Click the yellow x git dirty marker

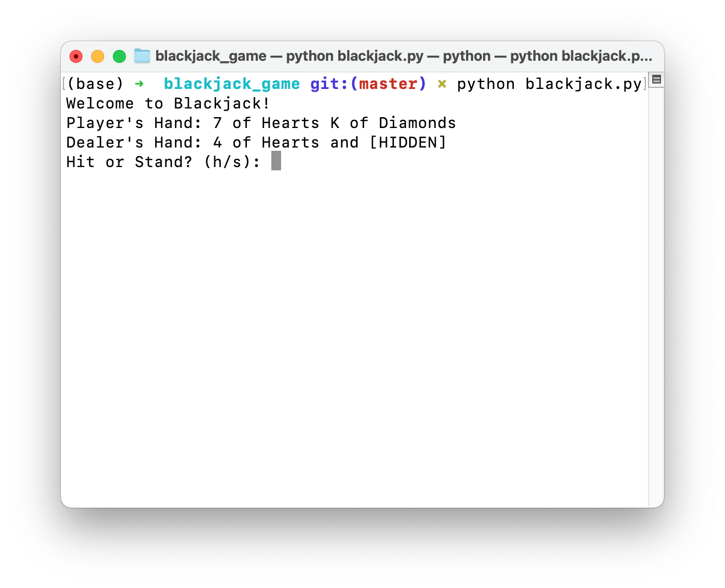(442, 84)
